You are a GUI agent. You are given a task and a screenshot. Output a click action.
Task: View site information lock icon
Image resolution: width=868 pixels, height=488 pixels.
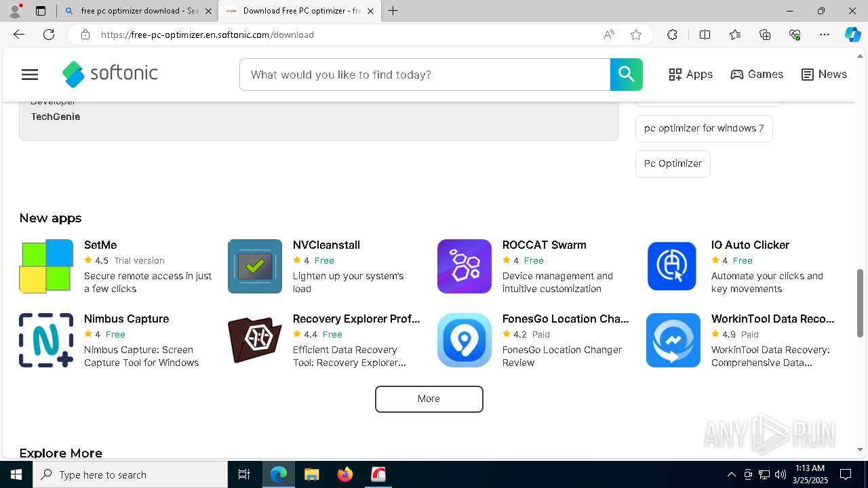click(85, 35)
